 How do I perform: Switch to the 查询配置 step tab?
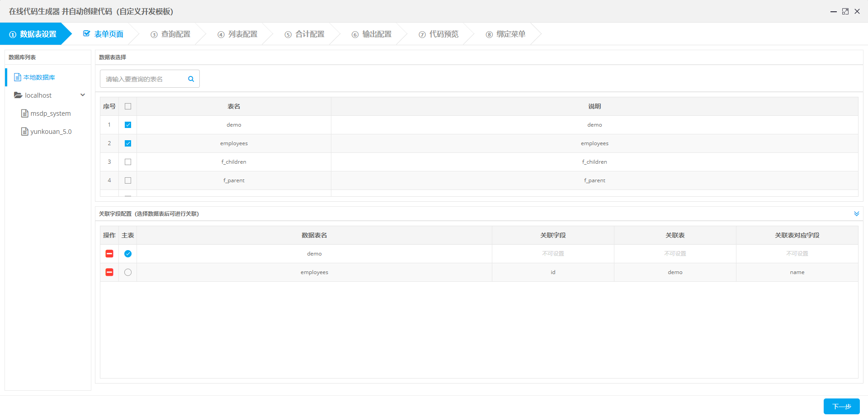171,34
